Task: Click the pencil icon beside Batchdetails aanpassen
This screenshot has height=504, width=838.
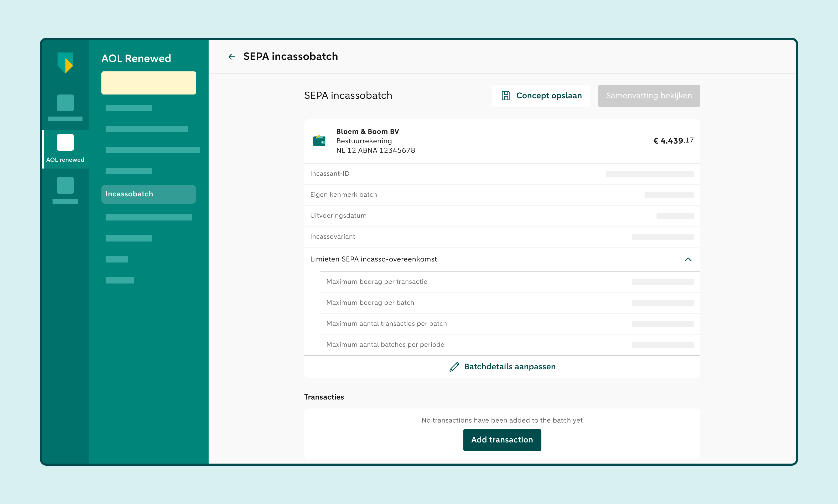Action: 454,367
